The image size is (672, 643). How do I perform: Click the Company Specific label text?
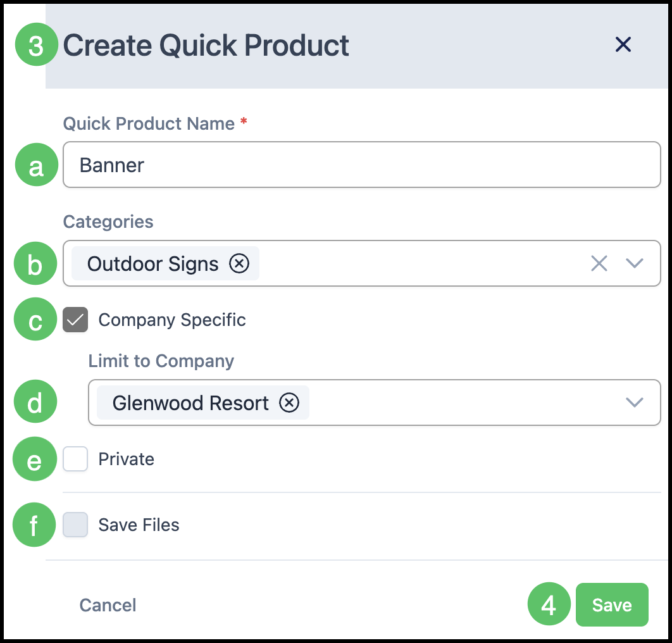172,320
